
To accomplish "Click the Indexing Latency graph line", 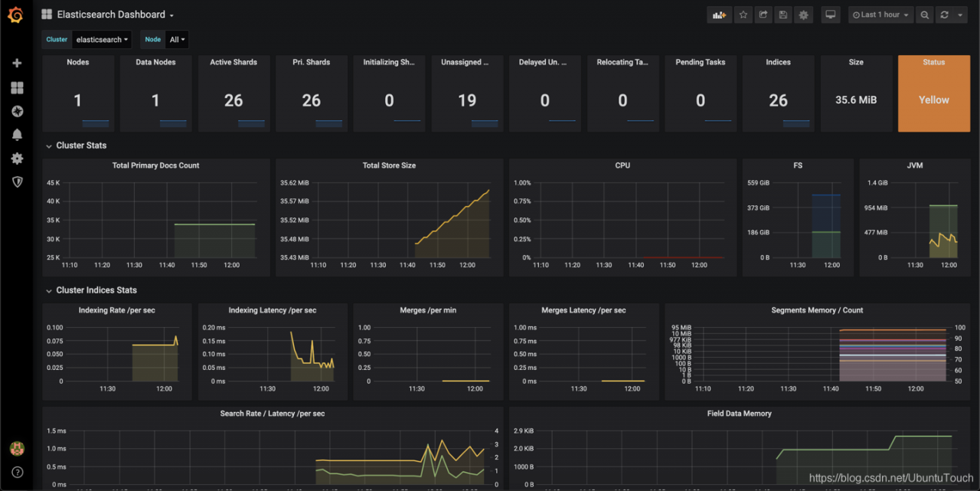I will [x=312, y=358].
